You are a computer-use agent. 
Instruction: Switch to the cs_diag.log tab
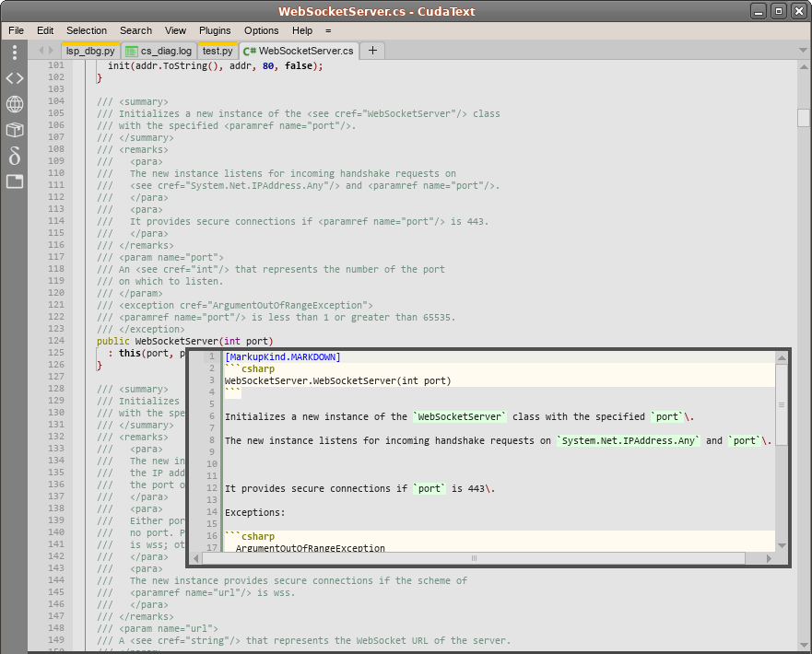click(x=159, y=51)
